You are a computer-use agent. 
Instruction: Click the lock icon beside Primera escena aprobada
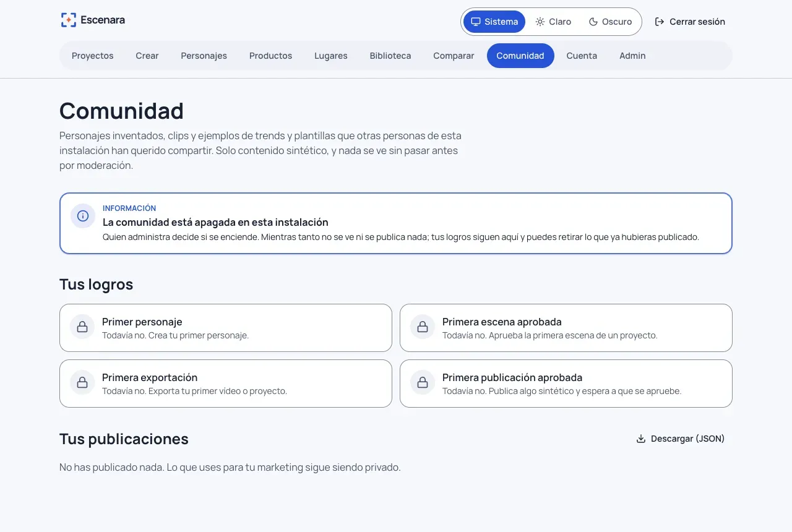[x=423, y=327]
